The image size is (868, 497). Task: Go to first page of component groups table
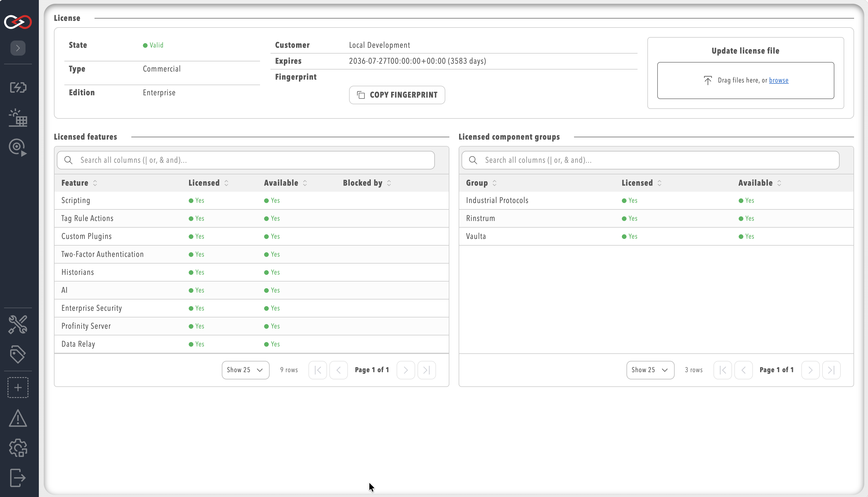click(x=722, y=370)
